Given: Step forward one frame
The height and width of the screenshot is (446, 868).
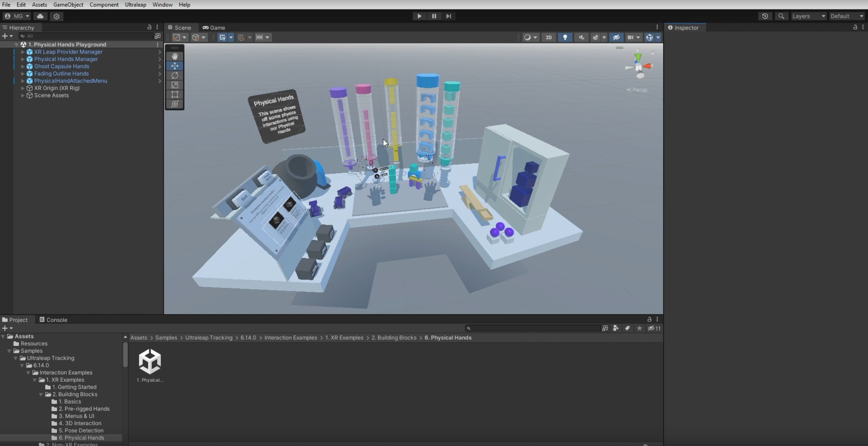Looking at the screenshot, I should (448, 16).
